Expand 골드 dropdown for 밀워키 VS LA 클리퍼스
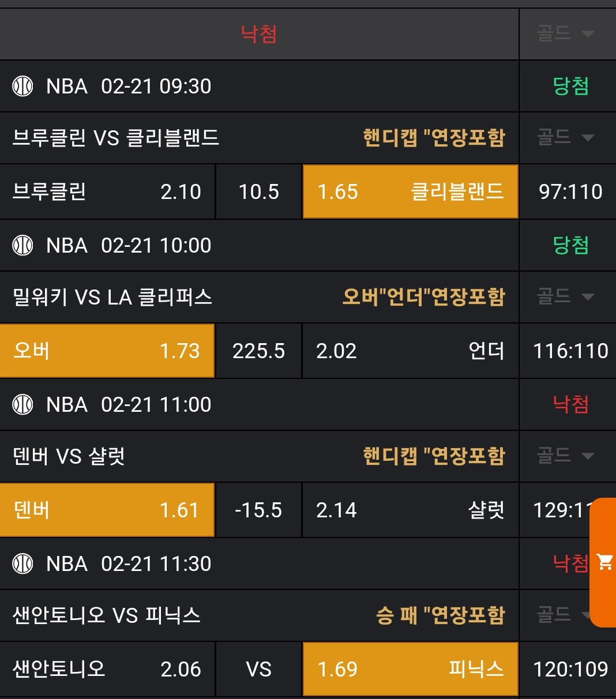The image size is (616, 699). (x=566, y=296)
